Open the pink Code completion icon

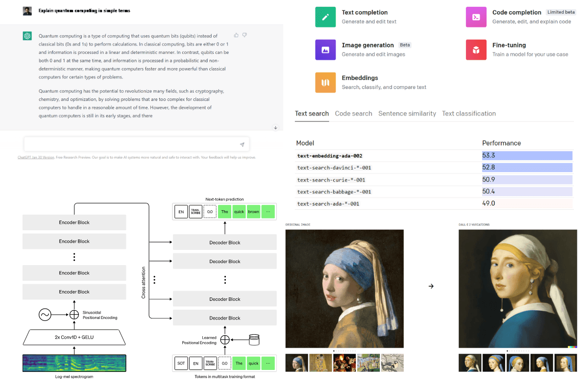(476, 17)
